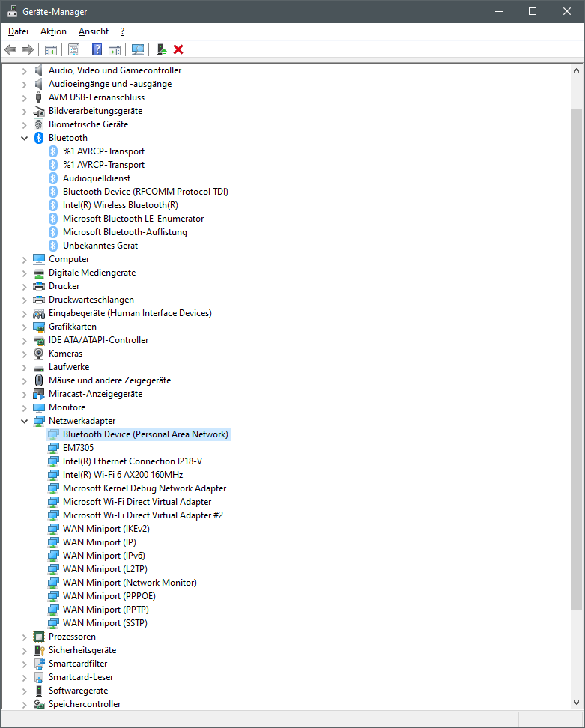The image size is (585, 728).
Task: Click the vertical scrollbar thumb
Action: pos(576,360)
